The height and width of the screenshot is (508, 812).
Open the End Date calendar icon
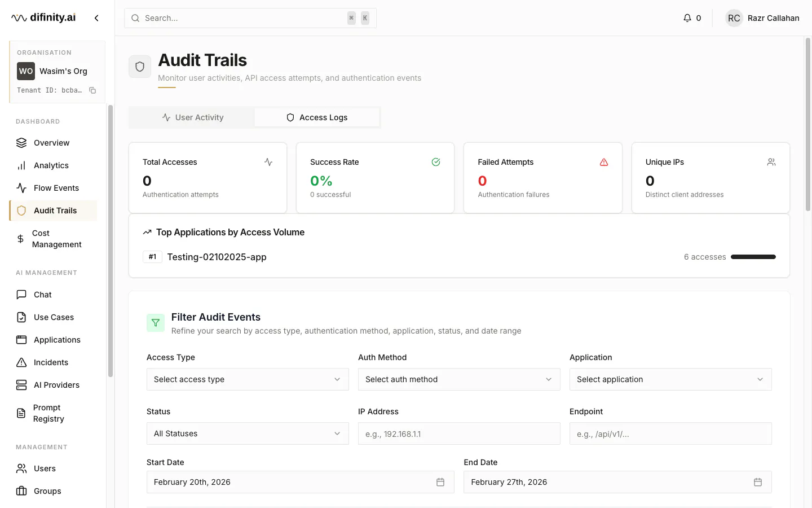[x=758, y=482]
